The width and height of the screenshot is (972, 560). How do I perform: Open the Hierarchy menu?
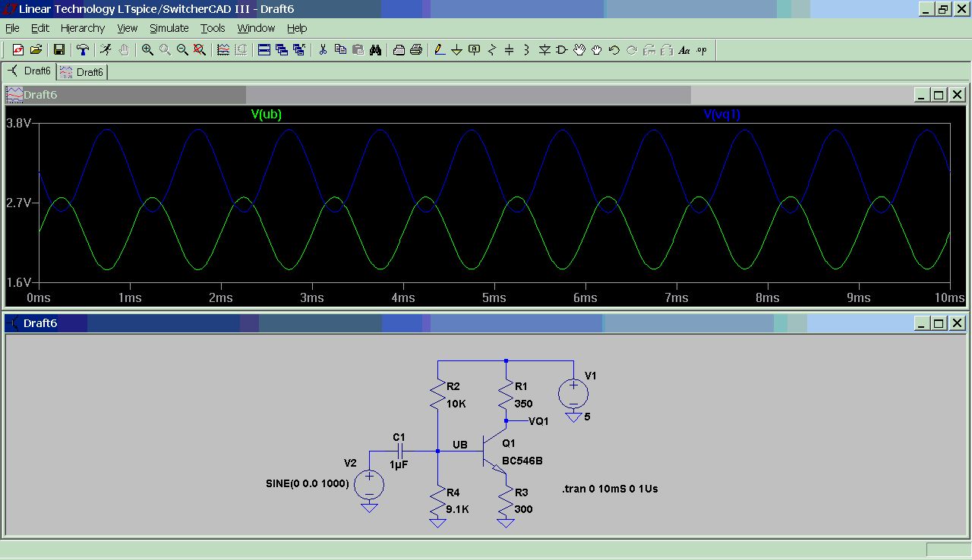click(x=83, y=28)
